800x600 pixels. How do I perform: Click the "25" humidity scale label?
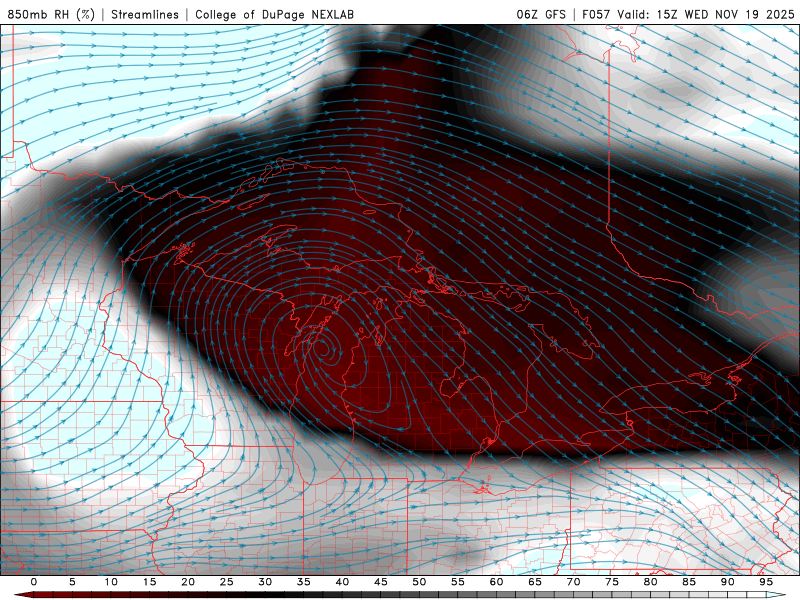pyautogui.click(x=227, y=582)
